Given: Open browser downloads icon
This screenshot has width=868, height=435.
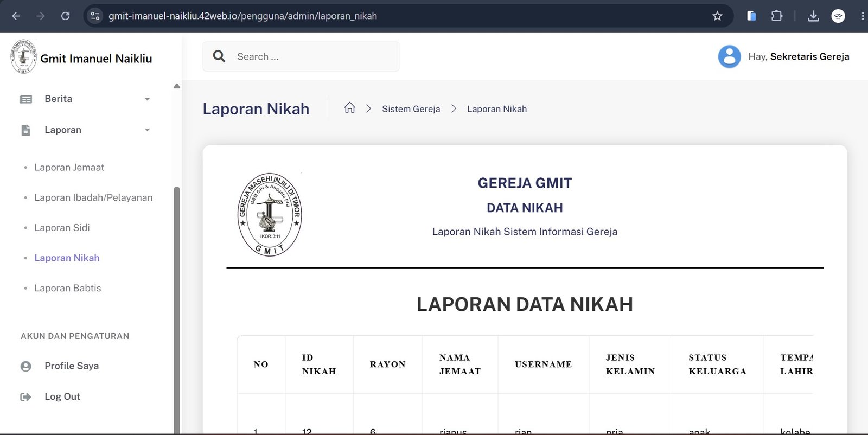Looking at the screenshot, I should [813, 16].
